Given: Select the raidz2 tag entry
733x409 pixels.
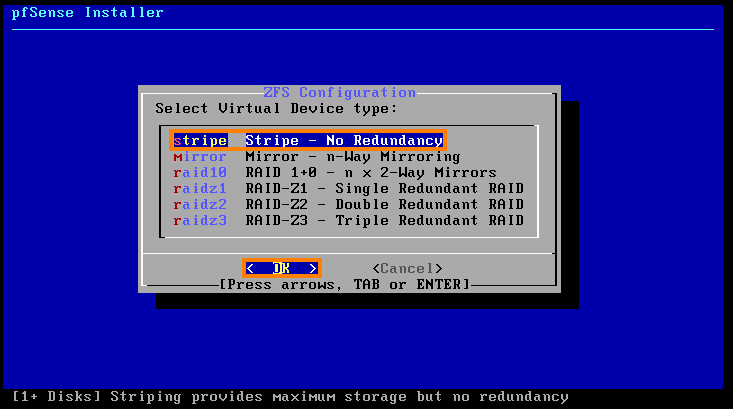Looking at the screenshot, I should click(x=200, y=205).
